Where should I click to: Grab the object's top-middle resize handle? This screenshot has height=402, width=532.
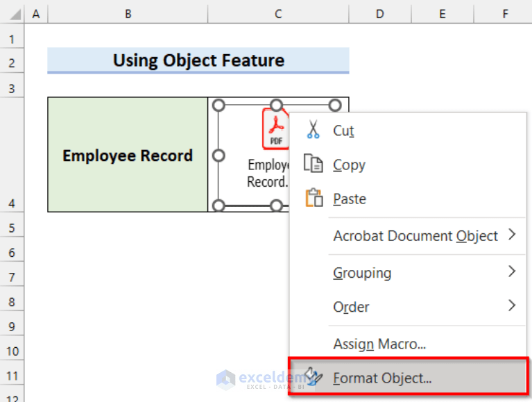277,106
